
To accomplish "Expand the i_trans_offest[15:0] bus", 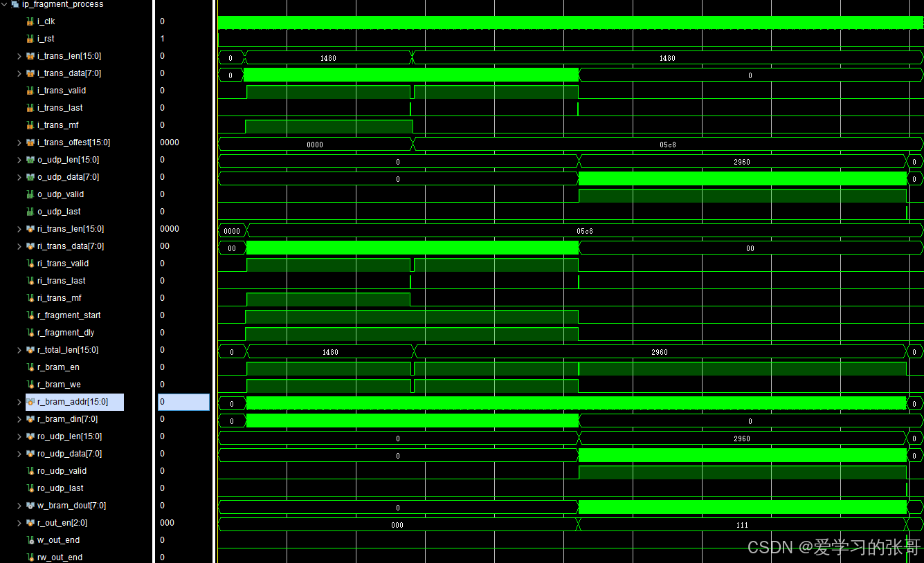I will point(19,142).
